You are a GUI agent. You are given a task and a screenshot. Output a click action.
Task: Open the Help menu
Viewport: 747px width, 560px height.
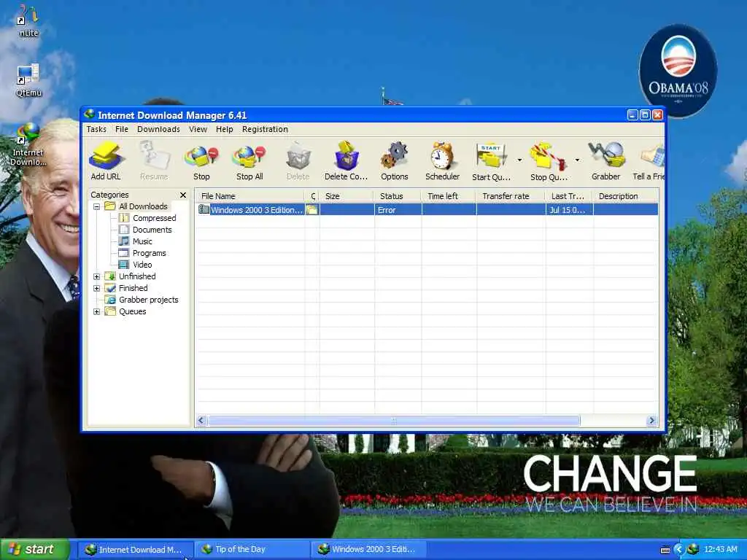click(225, 129)
